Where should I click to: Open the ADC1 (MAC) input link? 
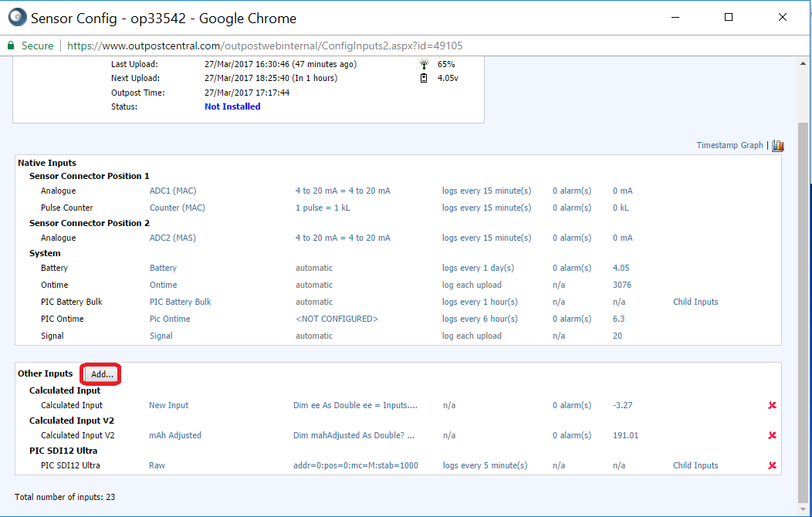pos(173,191)
